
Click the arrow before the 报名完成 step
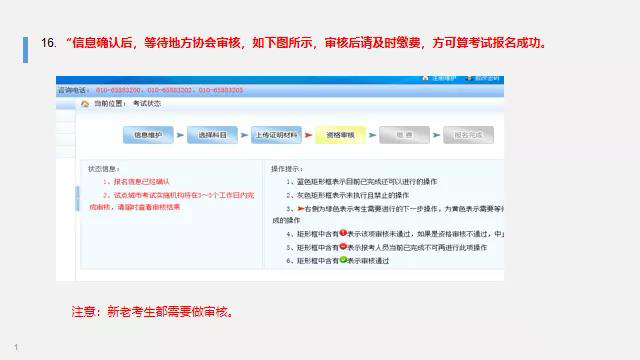(436, 135)
